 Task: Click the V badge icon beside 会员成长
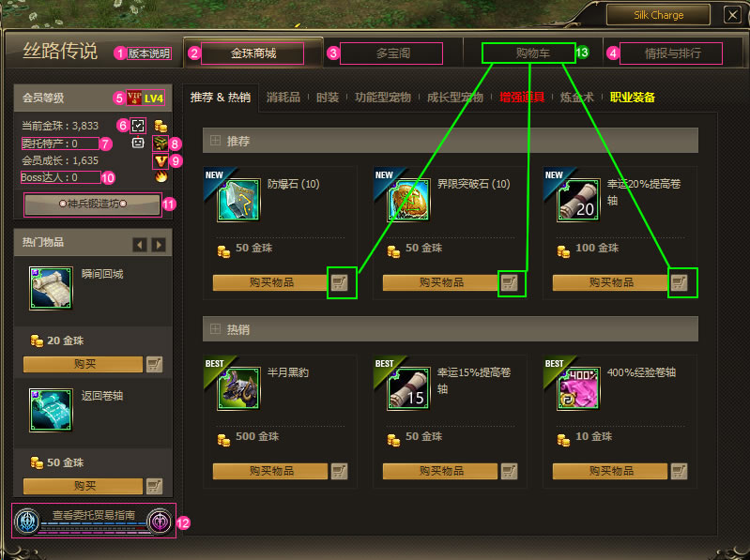(161, 161)
